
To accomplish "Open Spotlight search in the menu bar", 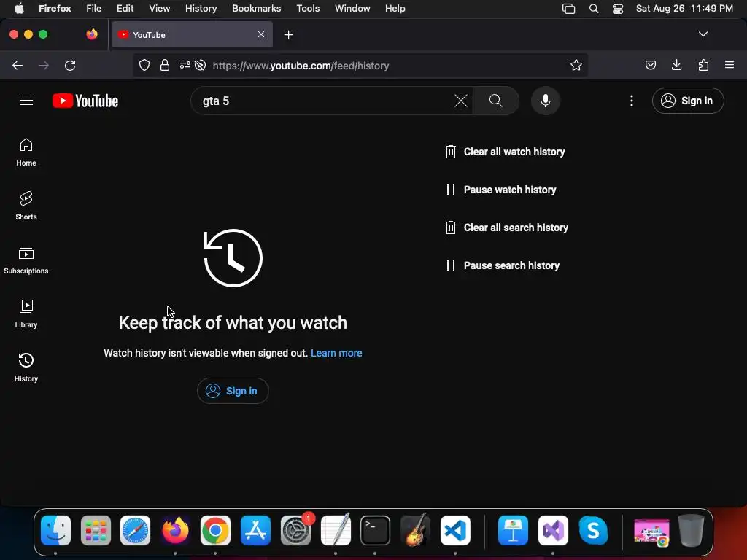I will tap(594, 9).
